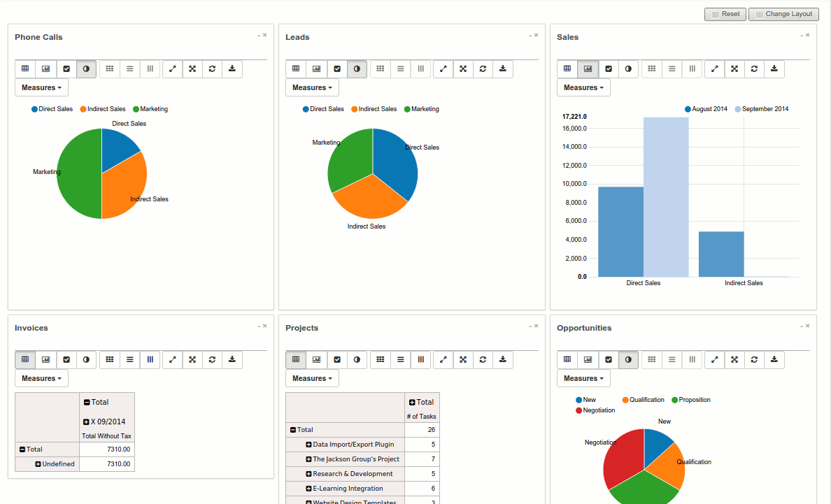Open Measures dropdown in Leads panel
This screenshot has width=831, height=504.
312,87
